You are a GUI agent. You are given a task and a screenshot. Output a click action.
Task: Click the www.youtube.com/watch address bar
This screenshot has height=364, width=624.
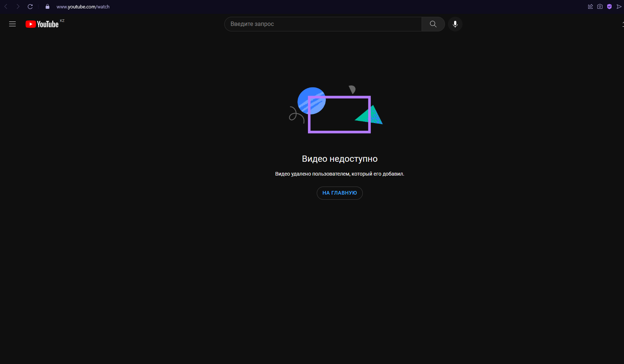point(83,7)
